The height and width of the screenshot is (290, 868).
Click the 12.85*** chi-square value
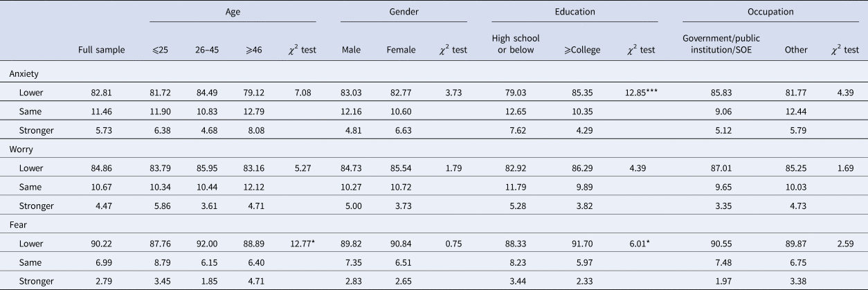coord(638,94)
